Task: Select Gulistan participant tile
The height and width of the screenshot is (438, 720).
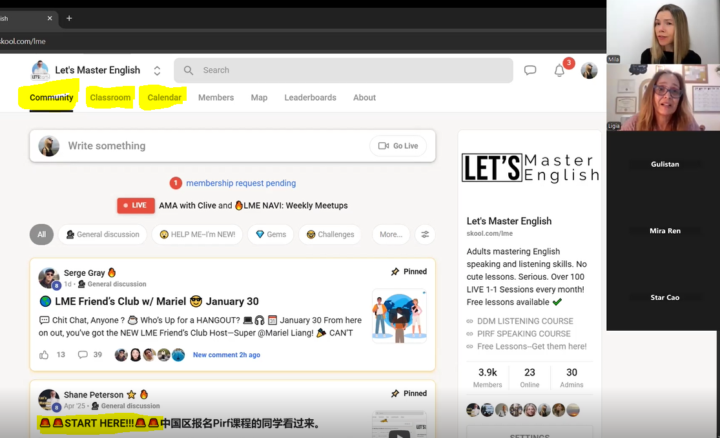Action: [x=664, y=164]
